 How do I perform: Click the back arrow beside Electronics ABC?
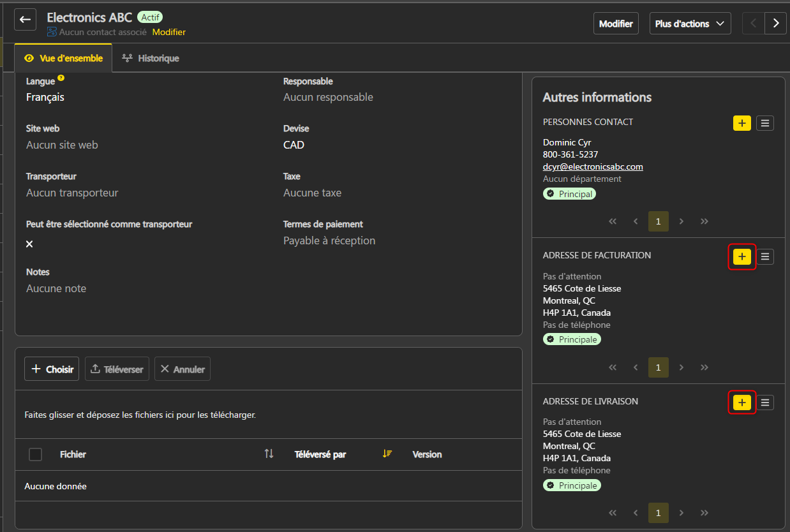pos(25,19)
